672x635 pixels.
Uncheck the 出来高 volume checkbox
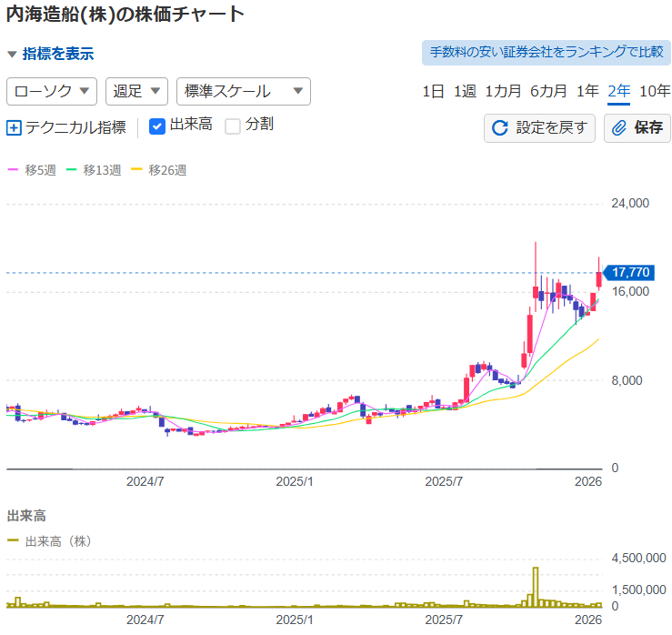156,126
